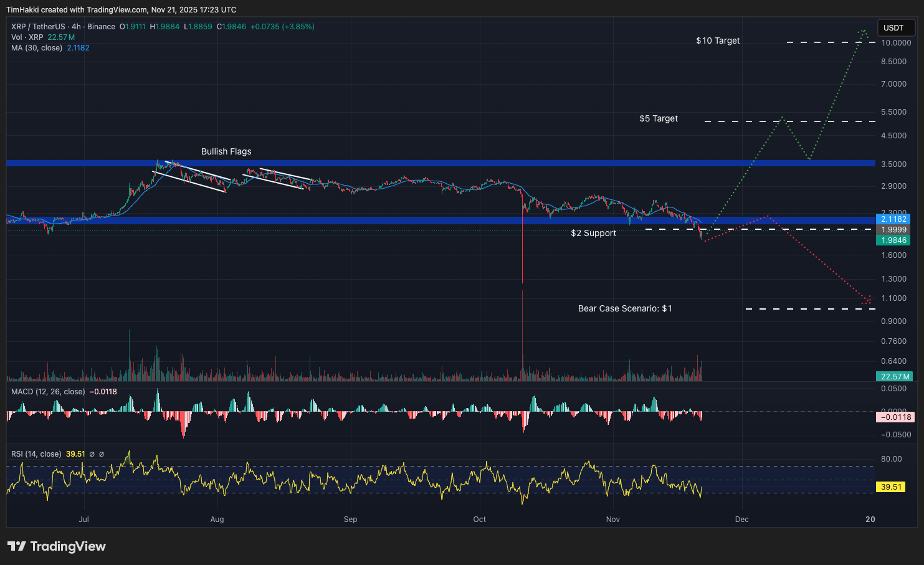The height and width of the screenshot is (565, 924).
Task: Click the first ø zero-line icon beside RSI legend
Action: coord(92,454)
